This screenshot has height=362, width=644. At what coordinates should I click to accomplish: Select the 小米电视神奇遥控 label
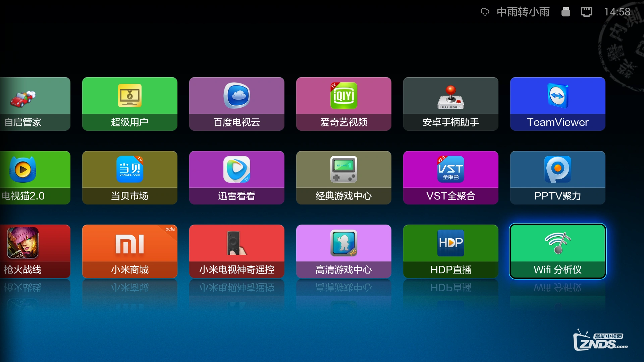click(237, 269)
